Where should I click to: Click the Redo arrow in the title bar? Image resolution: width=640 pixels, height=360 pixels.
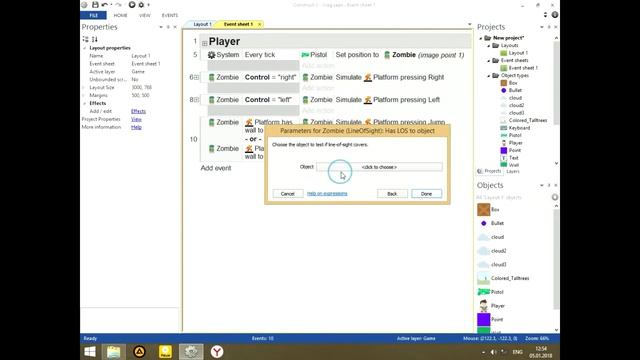point(118,4)
